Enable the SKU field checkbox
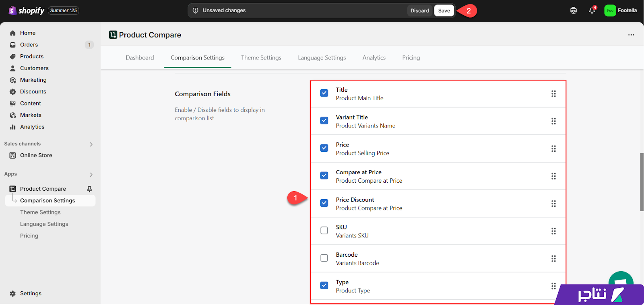This screenshot has height=305, width=644. 324,231
